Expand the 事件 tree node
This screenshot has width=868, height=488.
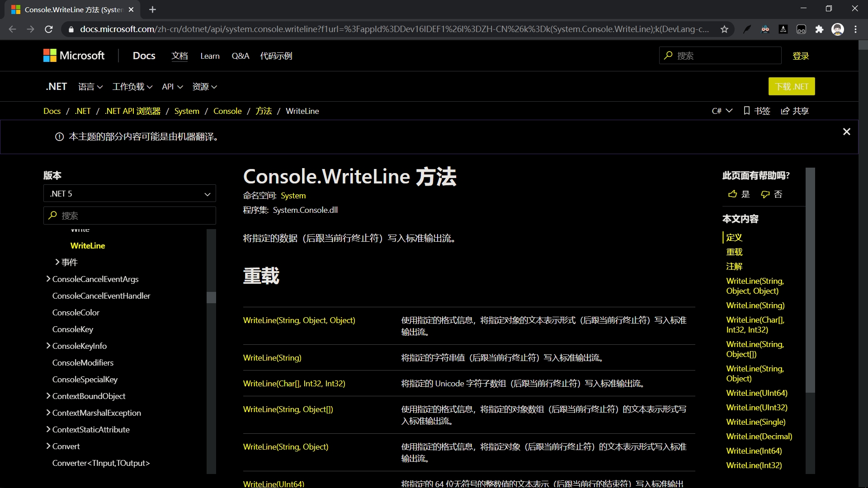click(x=57, y=262)
